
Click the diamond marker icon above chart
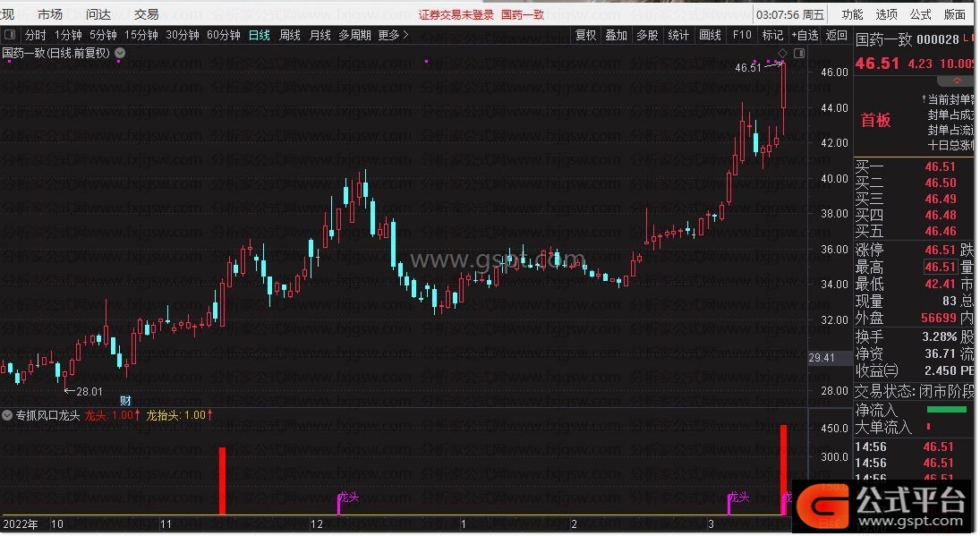(782, 53)
